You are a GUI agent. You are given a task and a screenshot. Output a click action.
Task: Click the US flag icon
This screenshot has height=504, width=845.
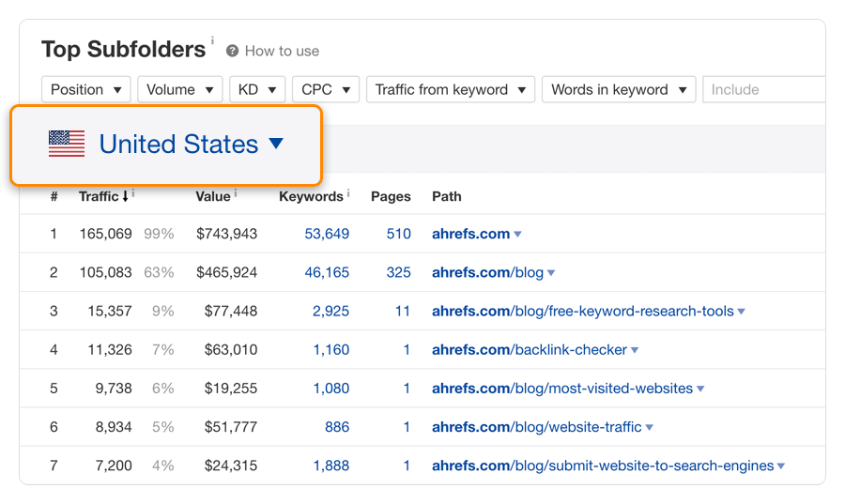point(67,144)
